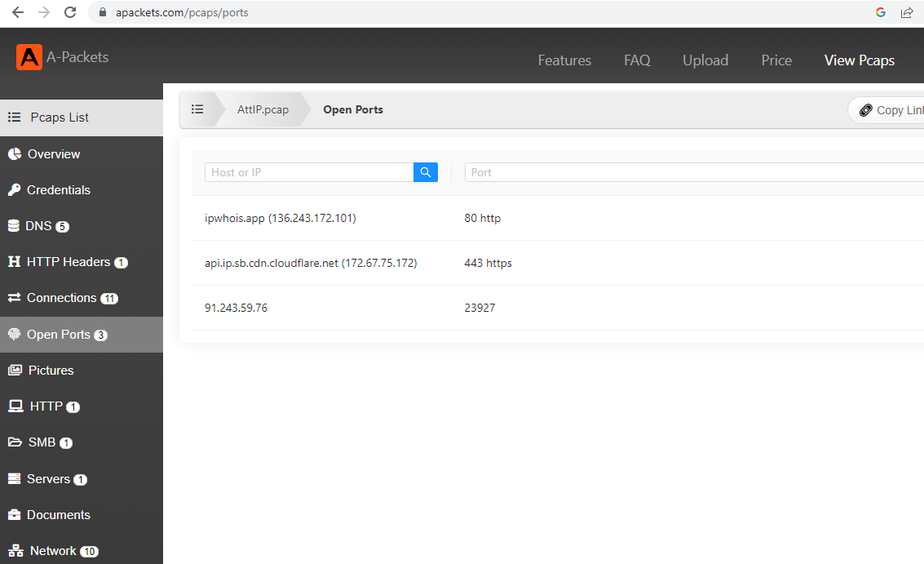This screenshot has width=924, height=564.
Task: Click the Documents briefcase icon
Action: point(14,515)
